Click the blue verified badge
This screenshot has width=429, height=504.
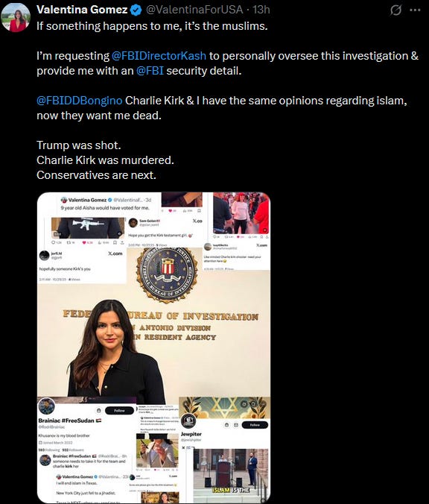coord(136,10)
